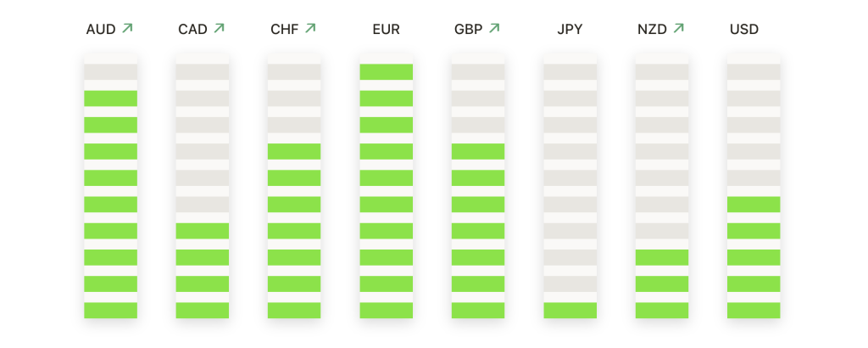Click the USD currency label
The height and width of the screenshot is (348, 868).
(744, 30)
